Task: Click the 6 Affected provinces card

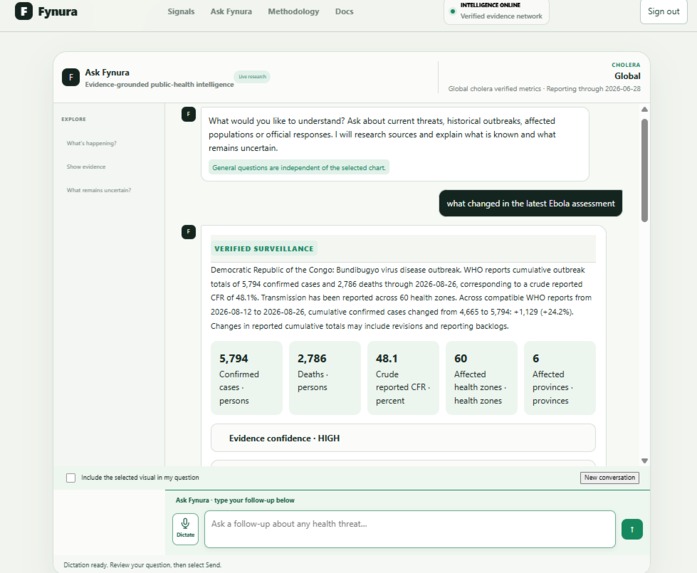Action: point(560,378)
